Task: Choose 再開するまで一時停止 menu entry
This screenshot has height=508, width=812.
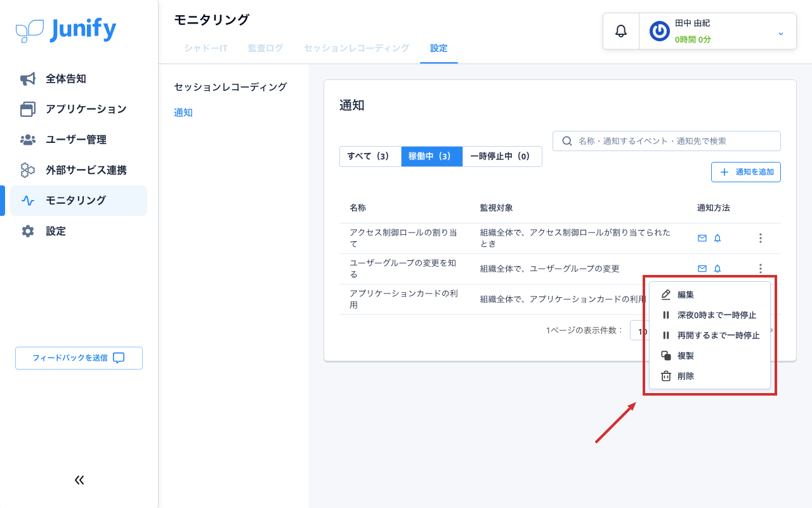Action: (709, 335)
